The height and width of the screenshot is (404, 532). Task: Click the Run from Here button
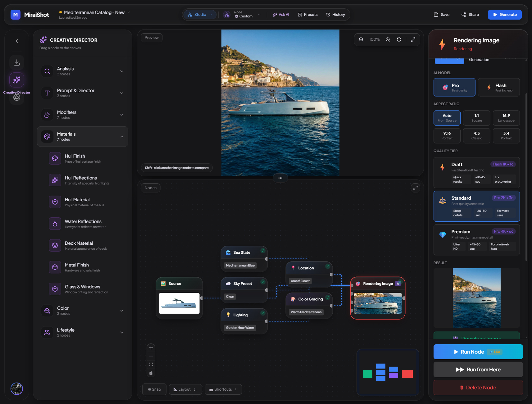(478, 370)
